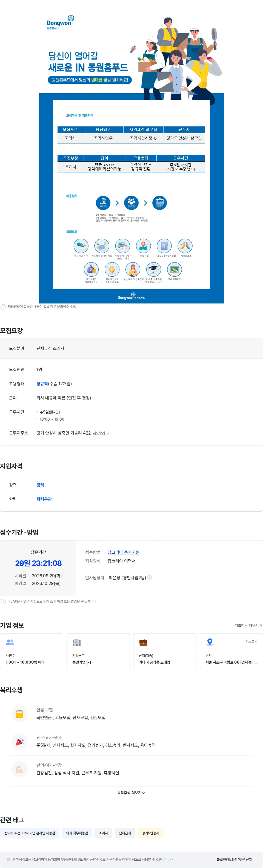Viewport: 263px width, 868px height.
Task: Click the 휴무·휴가·행사 party icon
Action: pos(19,742)
